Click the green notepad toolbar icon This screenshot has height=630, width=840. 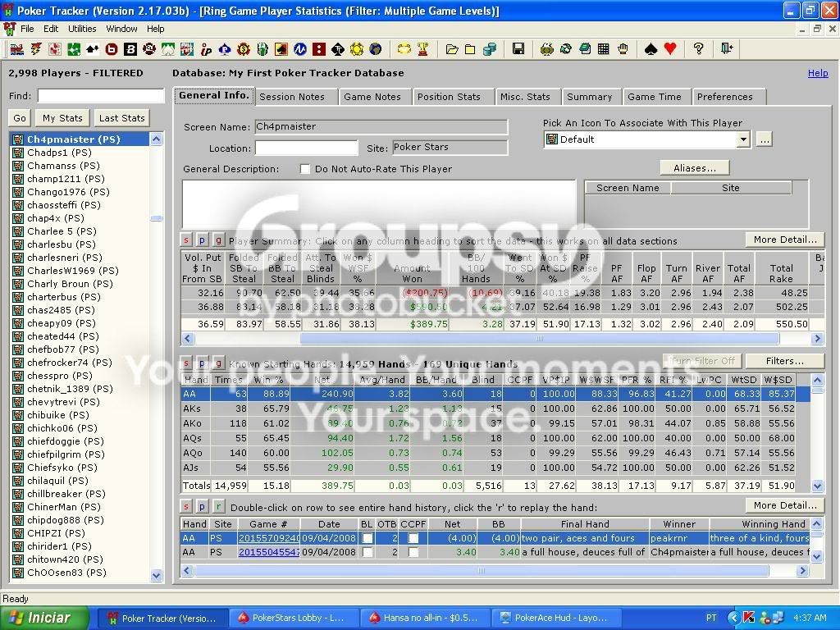[585, 49]
